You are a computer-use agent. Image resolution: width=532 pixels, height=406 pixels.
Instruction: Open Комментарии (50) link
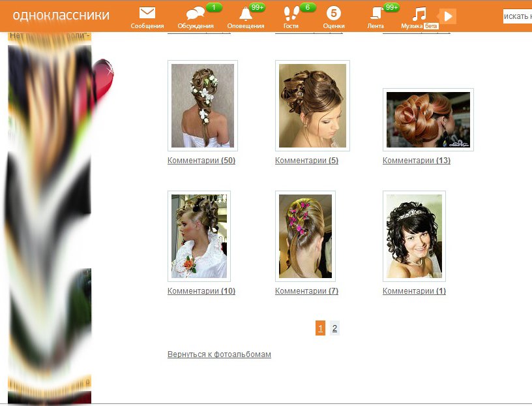[201, 161]
